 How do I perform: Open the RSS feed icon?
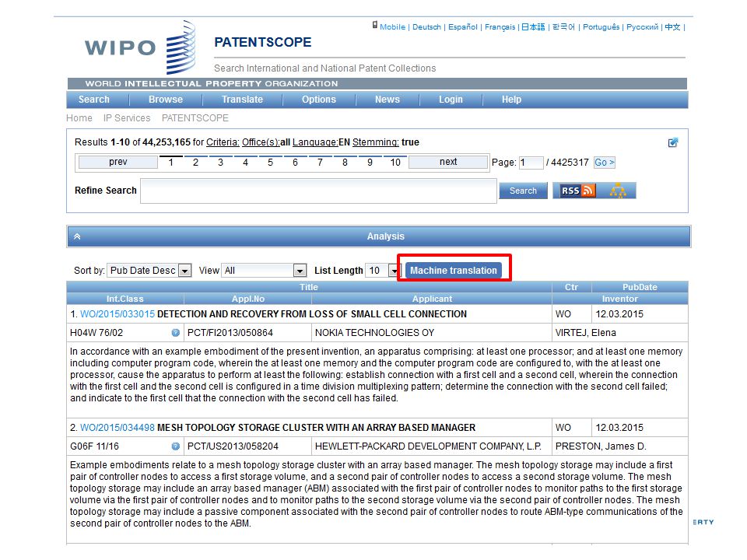(578, 191)
